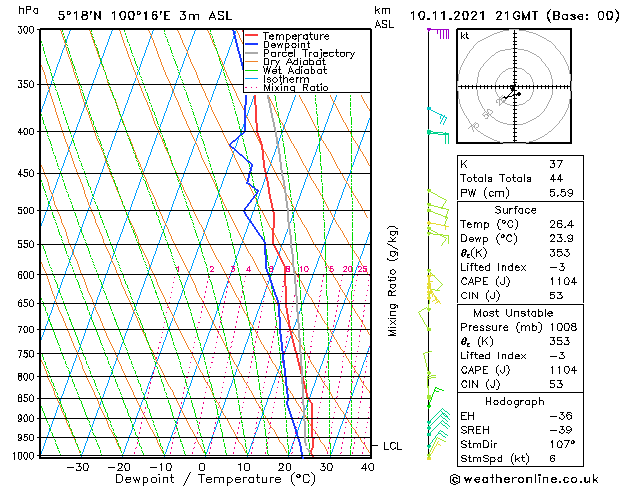Click the StmDir value 107°

pyautogui.click(x=562, y=444)
